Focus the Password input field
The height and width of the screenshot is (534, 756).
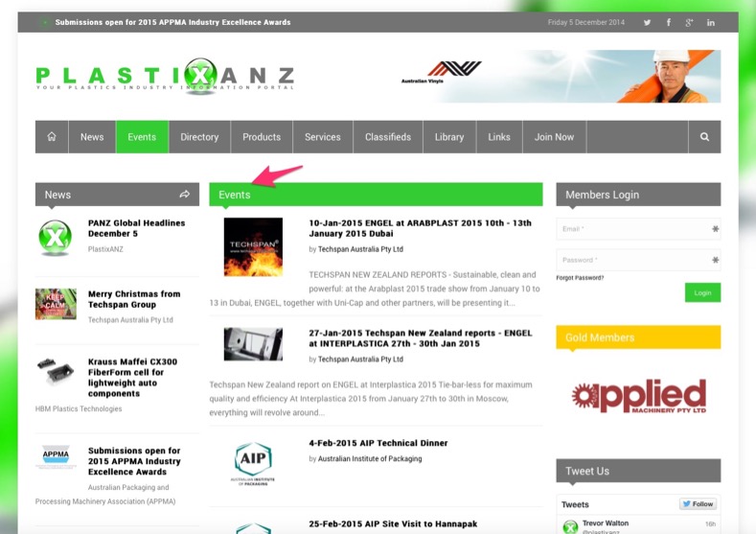point(632,260)
